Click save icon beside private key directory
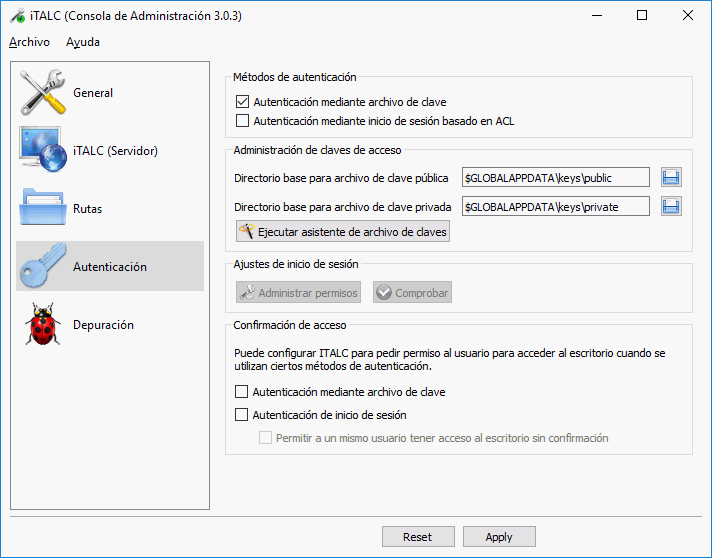This screenshot has height=558, width=712. (671, 207)
